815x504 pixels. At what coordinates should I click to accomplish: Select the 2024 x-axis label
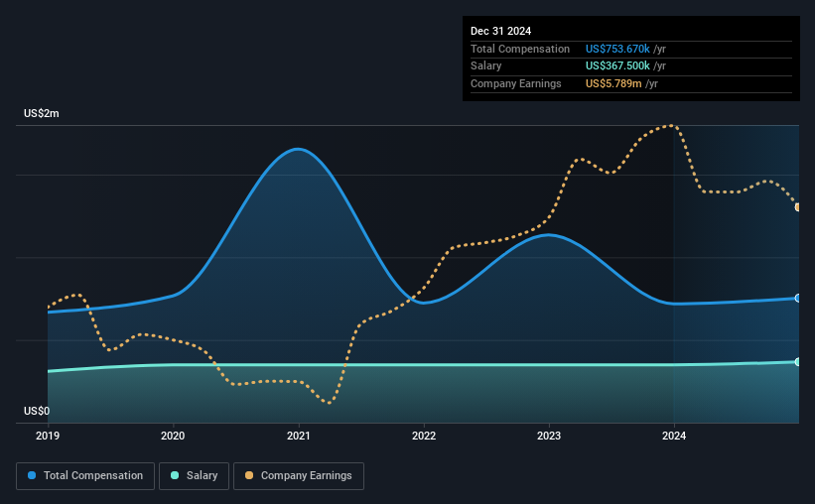pos(674,436)
